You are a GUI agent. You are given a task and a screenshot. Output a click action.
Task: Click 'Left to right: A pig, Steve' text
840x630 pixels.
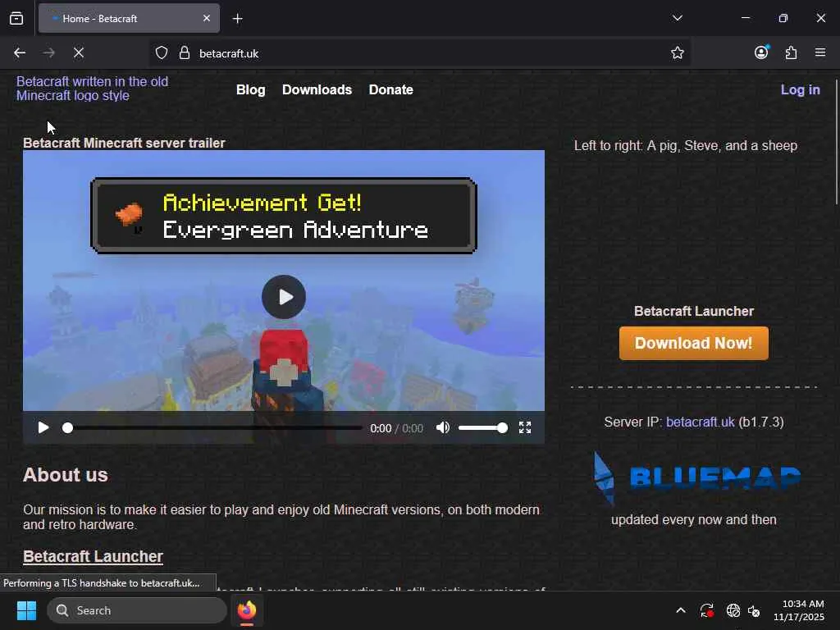[686, 145]
